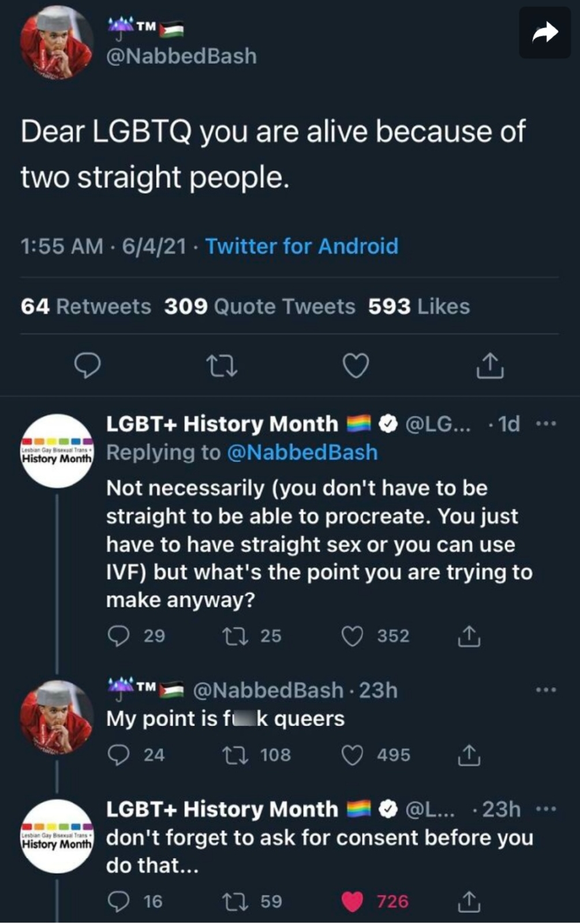
Task: Retweet the main tweet
Action: [222, 366]
